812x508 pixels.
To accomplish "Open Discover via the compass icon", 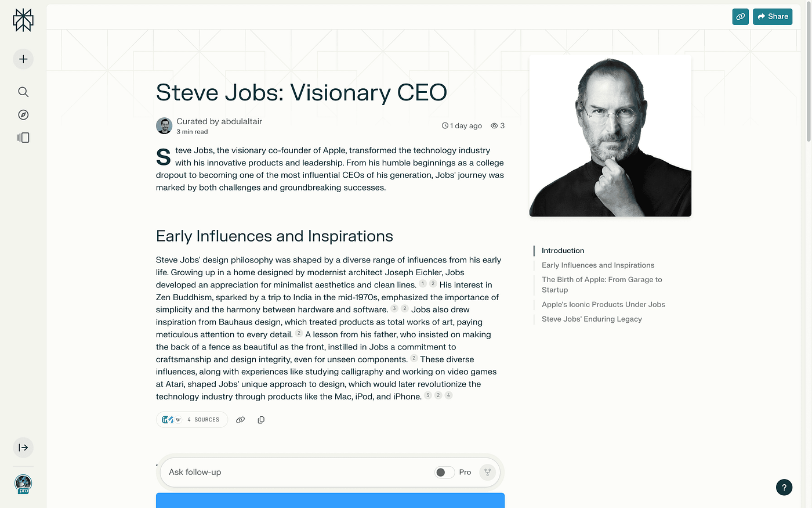I will (23, 115).
